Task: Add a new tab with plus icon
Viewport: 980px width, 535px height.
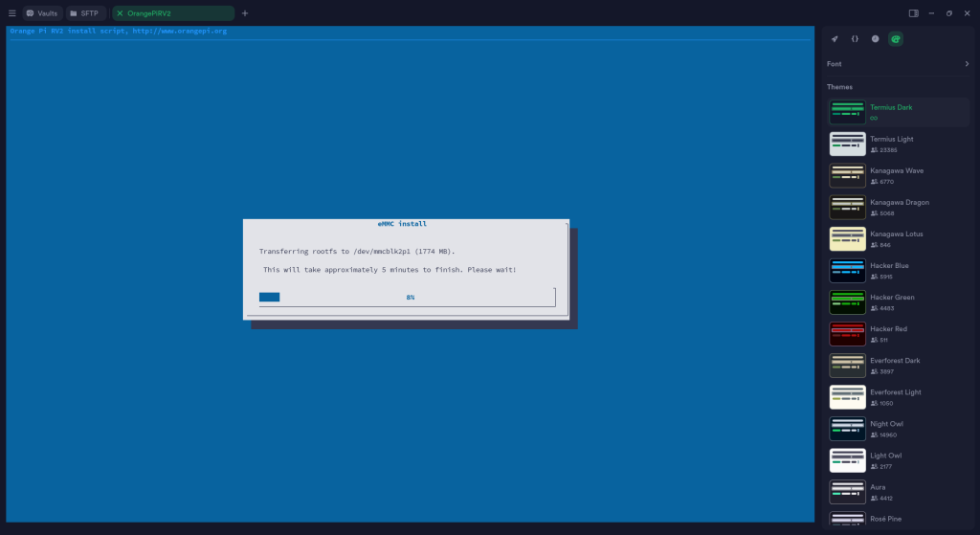Action: (245, 13)
